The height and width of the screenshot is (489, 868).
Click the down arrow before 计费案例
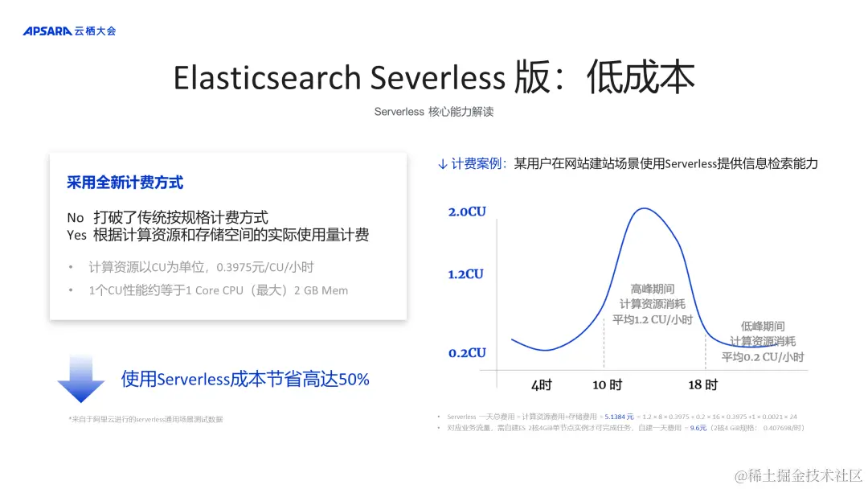coord(443,162)
